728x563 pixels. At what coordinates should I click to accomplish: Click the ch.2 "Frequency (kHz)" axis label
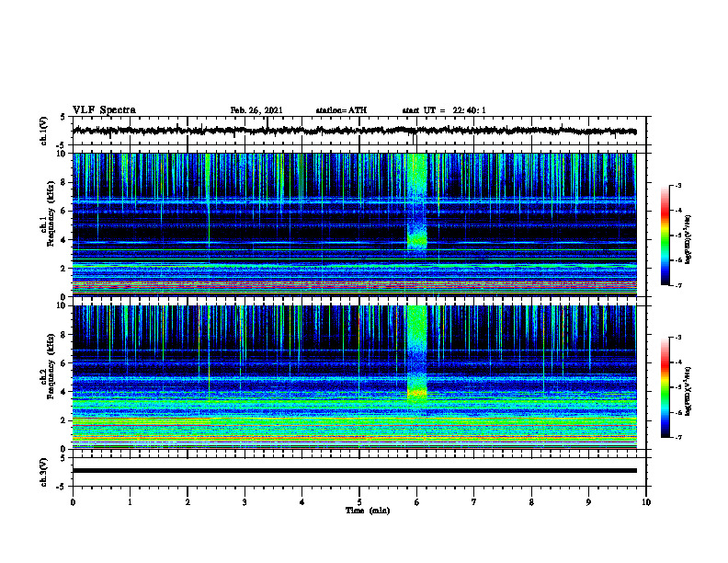[51, 366]
